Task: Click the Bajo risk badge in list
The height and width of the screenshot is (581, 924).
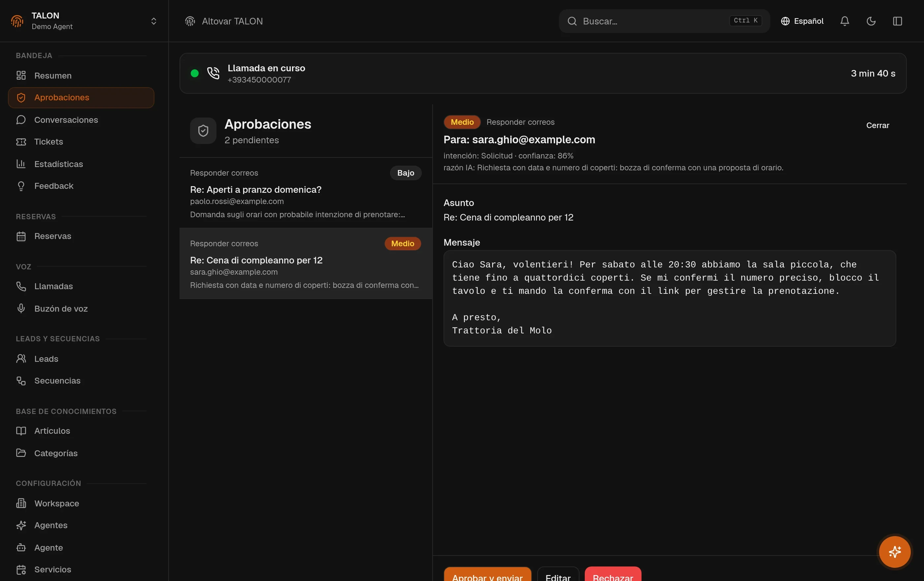Action: (x=406, y=173)
